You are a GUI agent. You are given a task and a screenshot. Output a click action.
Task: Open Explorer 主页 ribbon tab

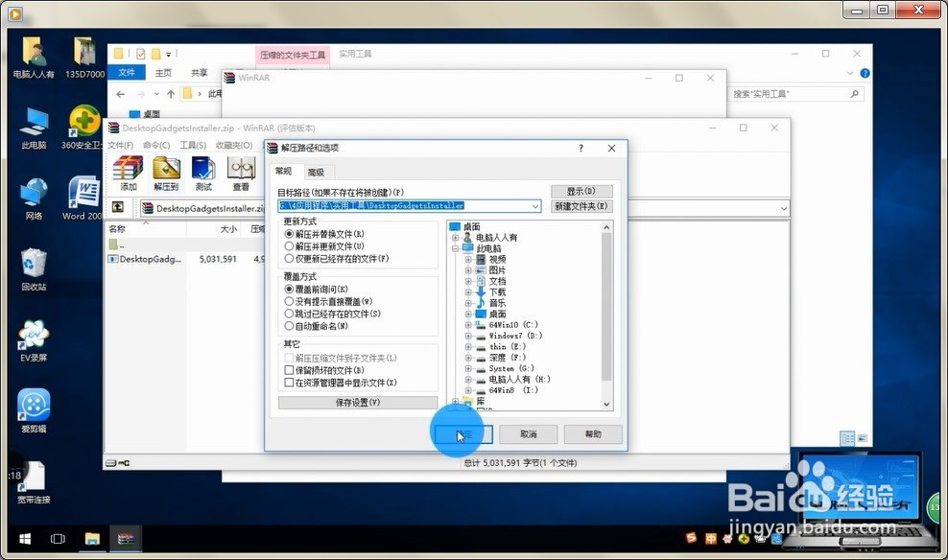(163, 73)
